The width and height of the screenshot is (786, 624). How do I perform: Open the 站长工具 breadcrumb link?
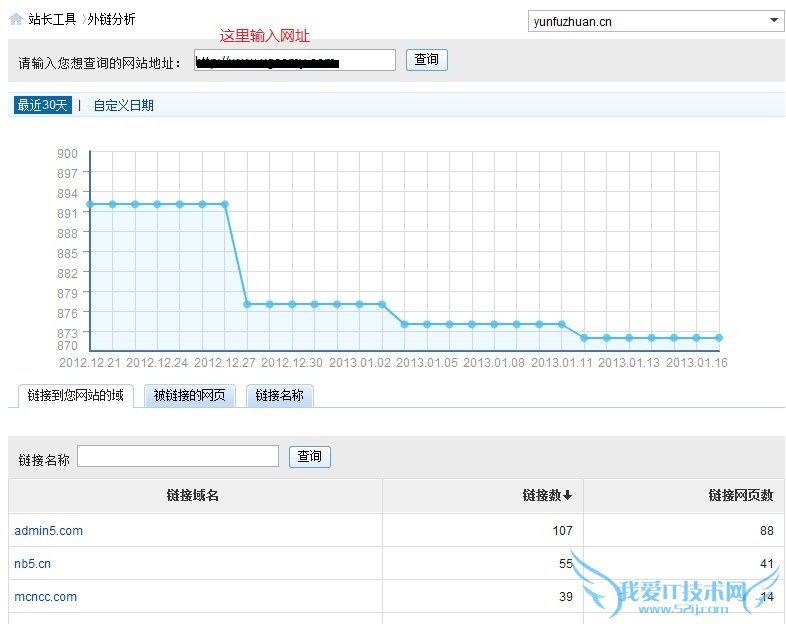click(x=52, y=20)
